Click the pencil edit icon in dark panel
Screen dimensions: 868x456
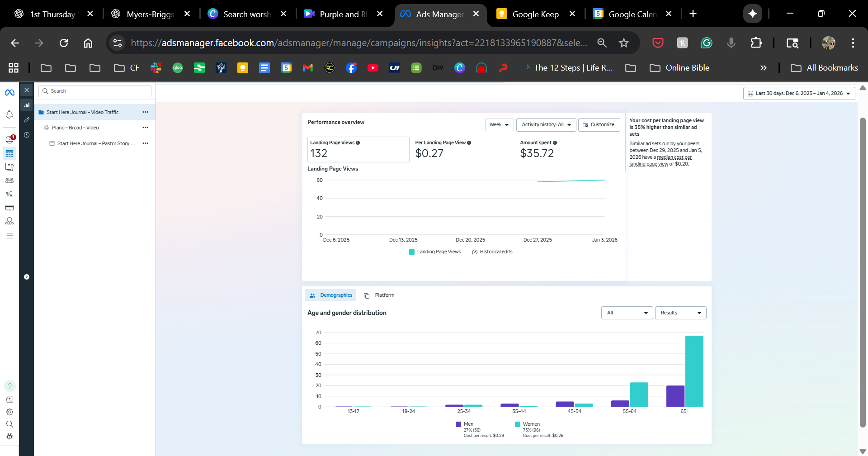[27, 120]
